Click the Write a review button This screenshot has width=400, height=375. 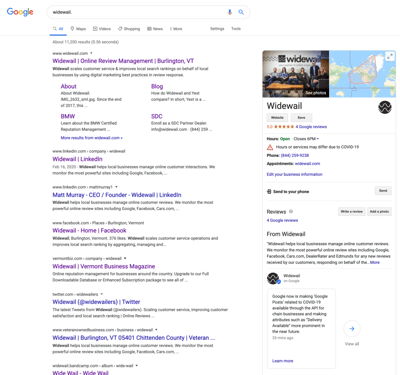352,211
